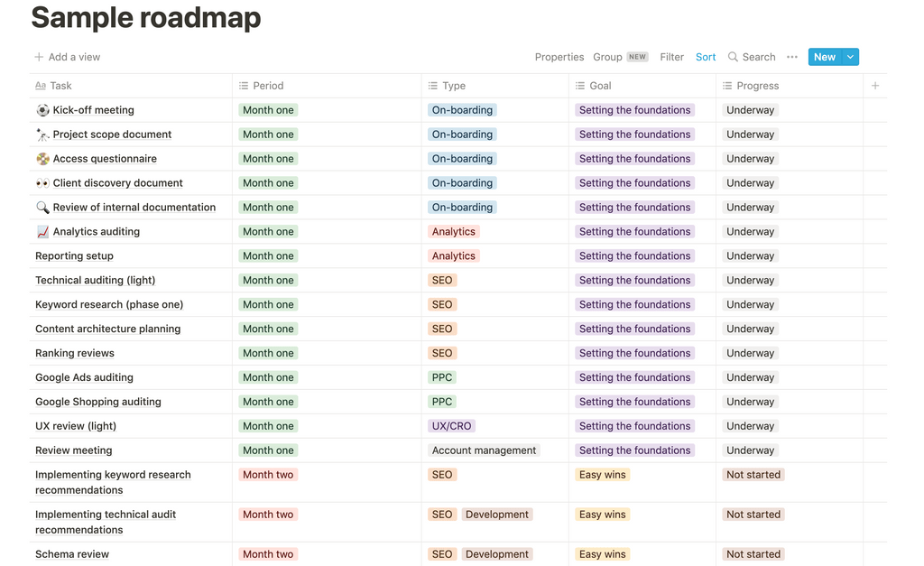Click the Goal column header
924x566 pixels.
[x=642, y=86]
